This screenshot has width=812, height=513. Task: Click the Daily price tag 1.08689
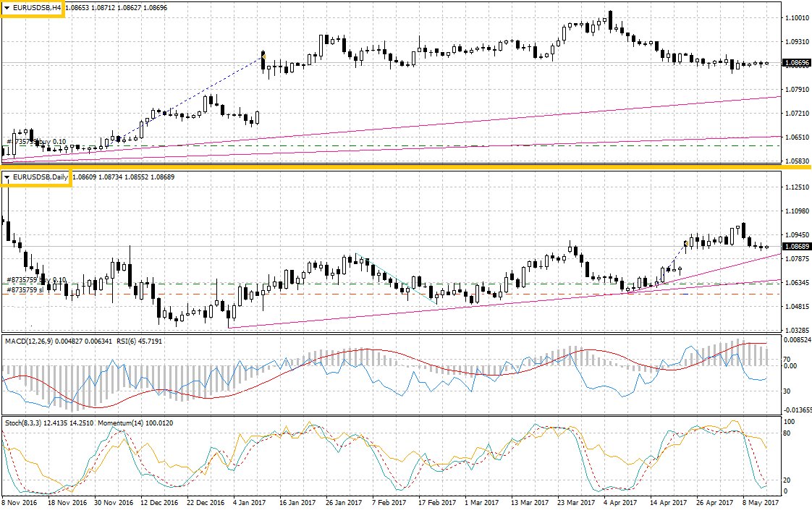pos(797,247)
